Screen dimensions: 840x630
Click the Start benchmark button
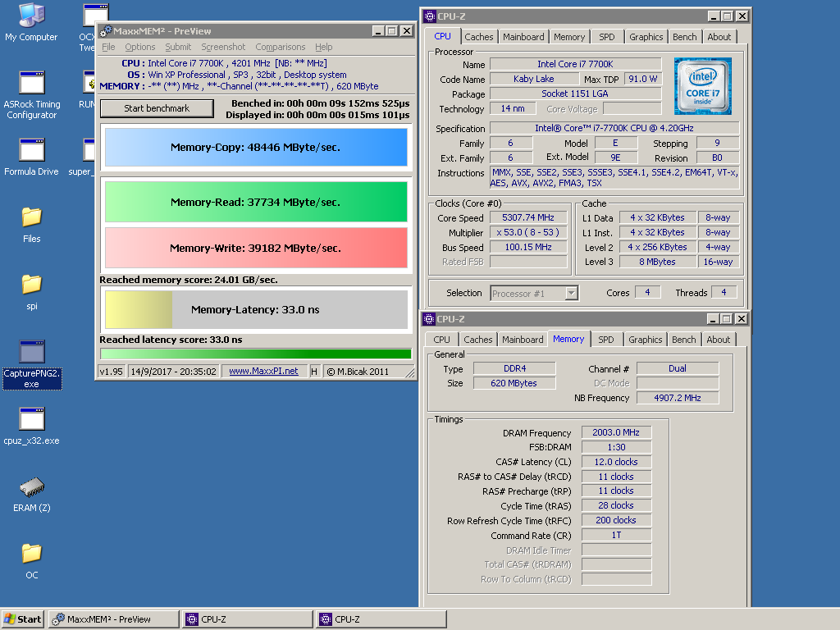tap(157, 108)
